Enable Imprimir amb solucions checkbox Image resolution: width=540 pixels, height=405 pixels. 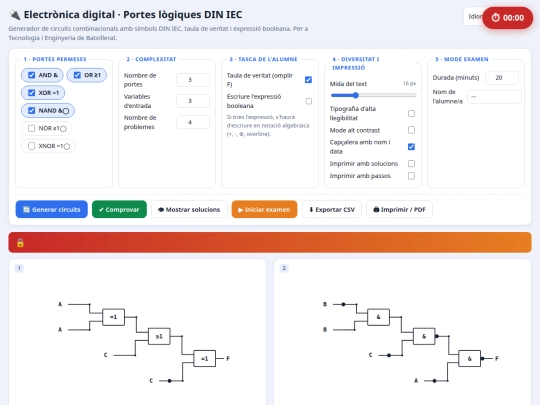pyautogui.click(x=411, y=164)
